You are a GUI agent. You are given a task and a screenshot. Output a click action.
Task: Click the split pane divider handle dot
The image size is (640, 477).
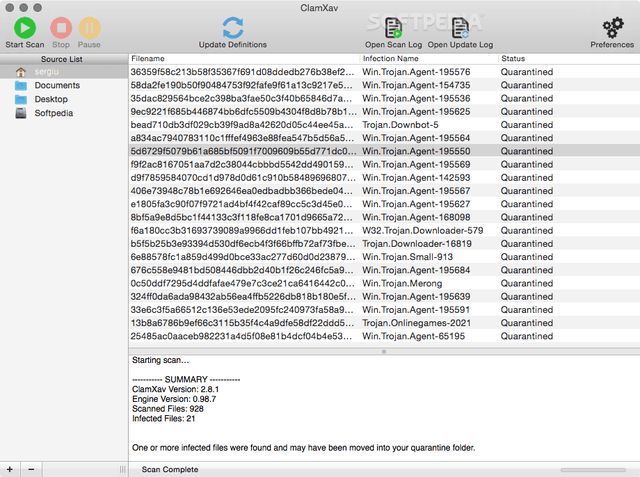pyautogui.click(x=384, y=351)
